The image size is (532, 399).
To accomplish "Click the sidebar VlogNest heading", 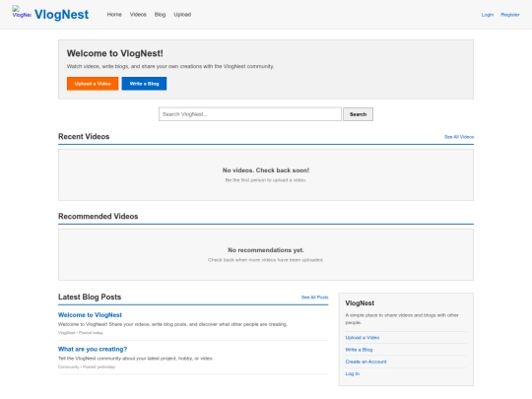I will tap(360, 303).
